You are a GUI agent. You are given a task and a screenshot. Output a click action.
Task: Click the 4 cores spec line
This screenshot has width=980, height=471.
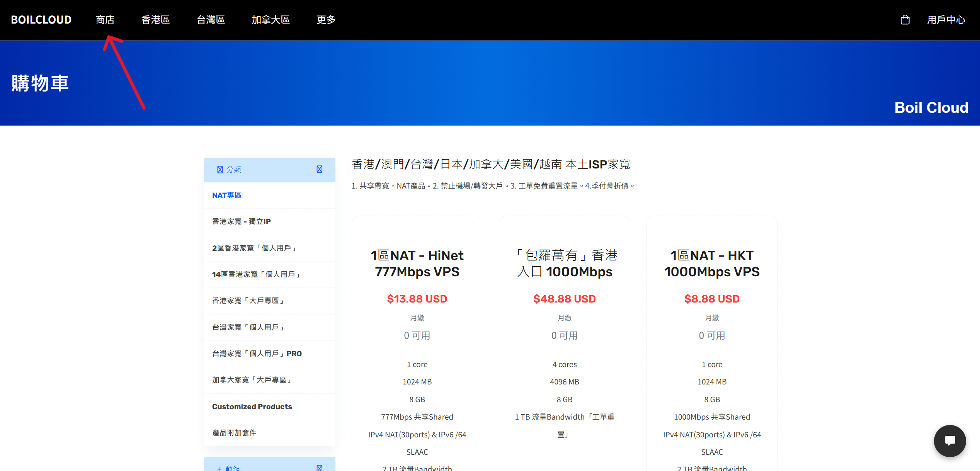[565, 364]
